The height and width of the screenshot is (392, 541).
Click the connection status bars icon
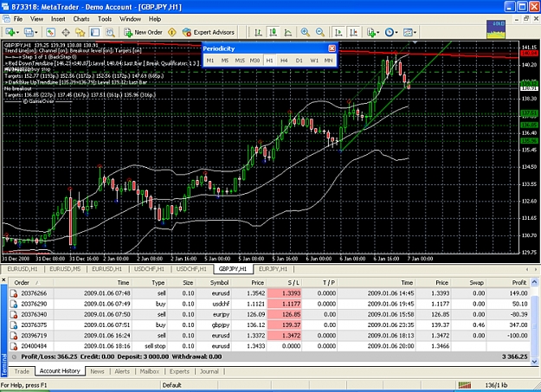tap(465, 385)
